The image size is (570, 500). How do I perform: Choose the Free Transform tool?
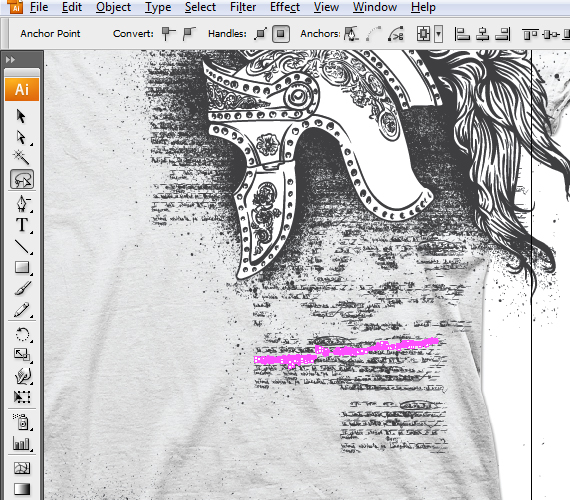tap(22, 397)
